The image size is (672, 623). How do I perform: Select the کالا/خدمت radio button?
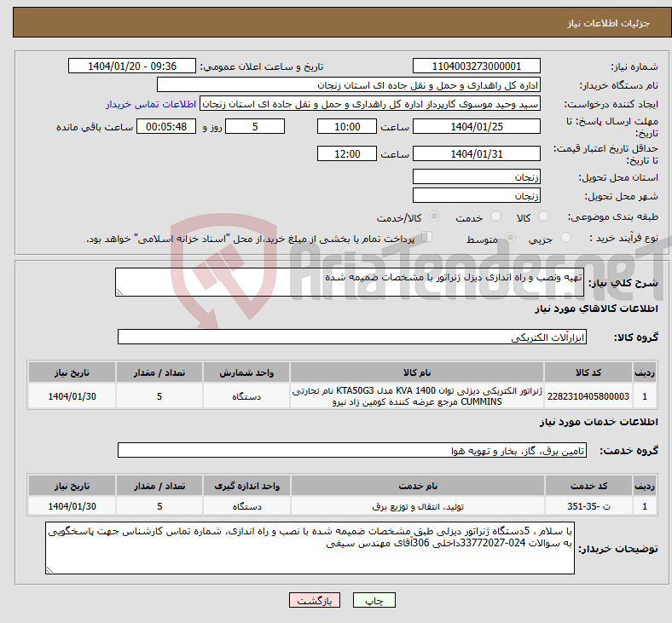click(434, 216)
